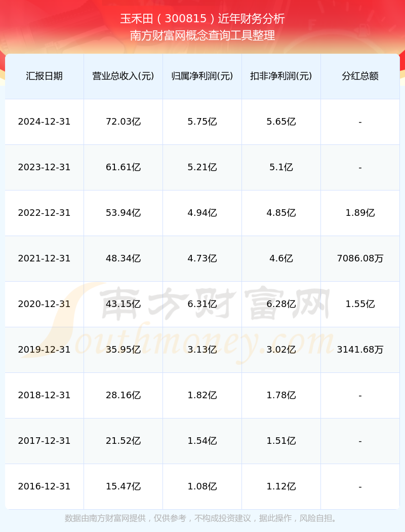This screenshot has width=405, height=532.
Task: Select the 2024-12-31 date cell
Action: (x=45, y=122)
